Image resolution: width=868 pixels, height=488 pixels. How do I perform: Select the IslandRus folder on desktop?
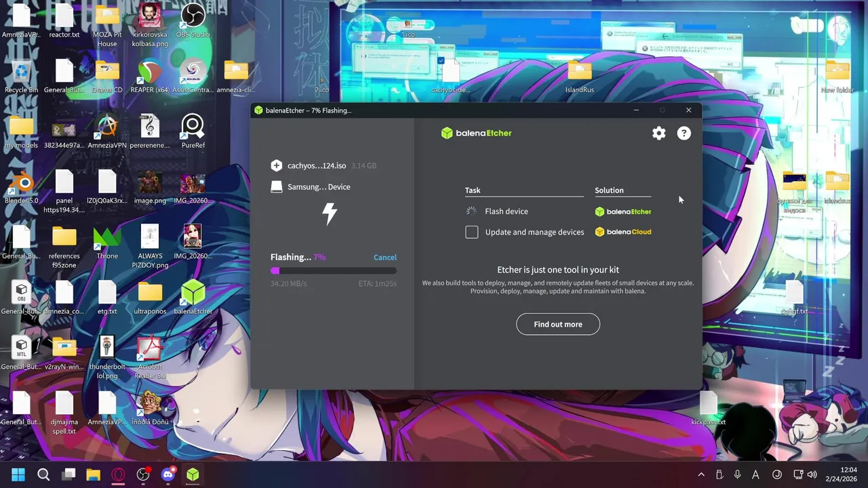579,77
